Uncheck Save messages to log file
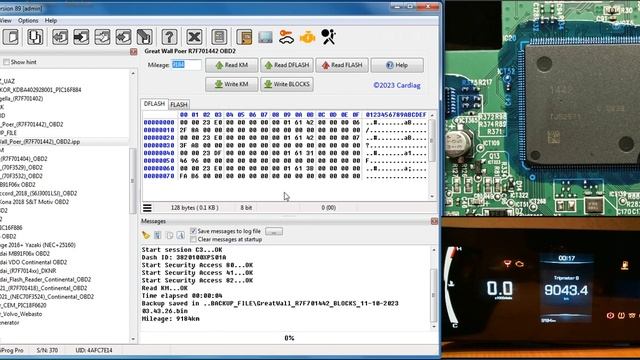This screenshot has width=640, height=360. coord(193,231)
